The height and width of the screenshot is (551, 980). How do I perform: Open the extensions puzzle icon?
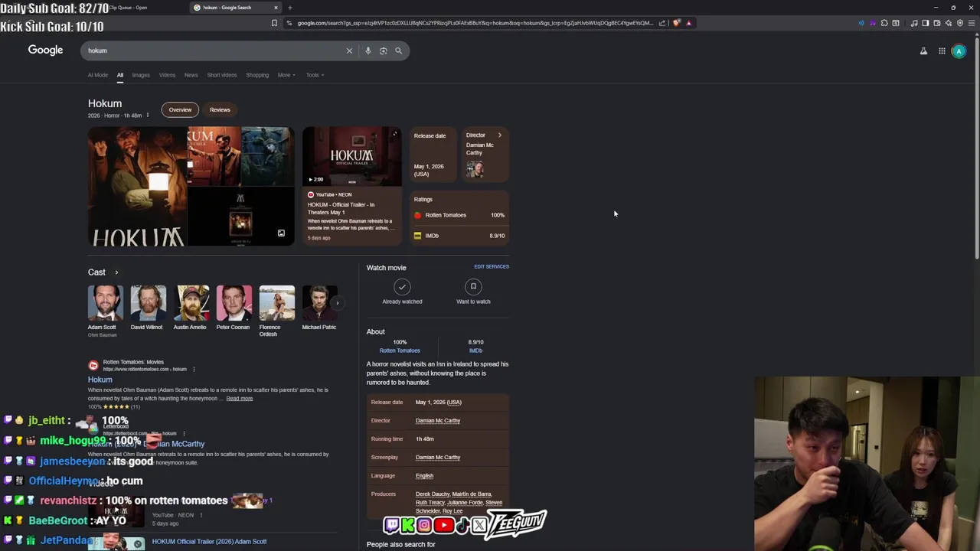(884, 23)
